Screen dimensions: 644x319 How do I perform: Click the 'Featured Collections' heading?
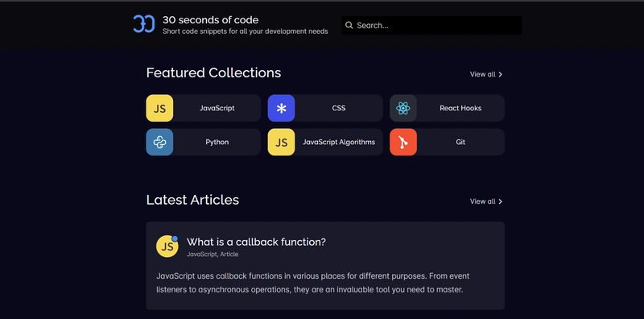(213, 72)
